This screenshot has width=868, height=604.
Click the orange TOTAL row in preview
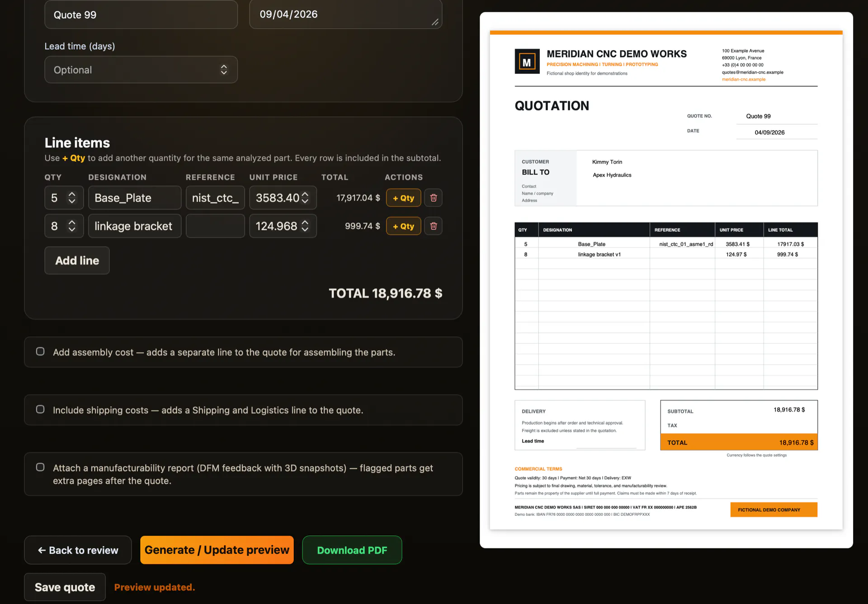739,442
